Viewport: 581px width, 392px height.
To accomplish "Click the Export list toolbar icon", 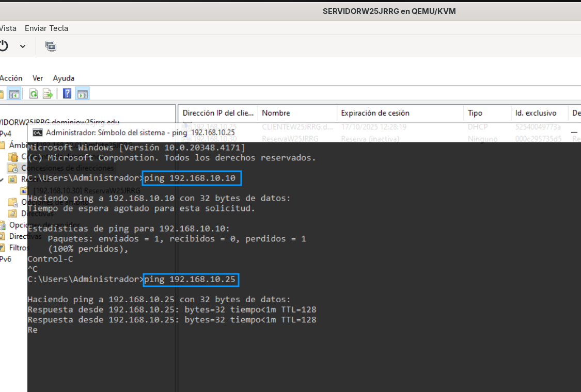I will 48,94.
